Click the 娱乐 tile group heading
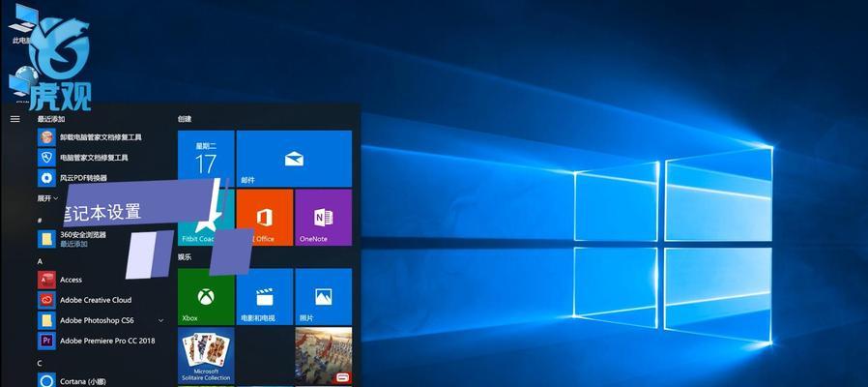This screenshot has width=868, height=387. pyautogui.click(x=185, y=256)
